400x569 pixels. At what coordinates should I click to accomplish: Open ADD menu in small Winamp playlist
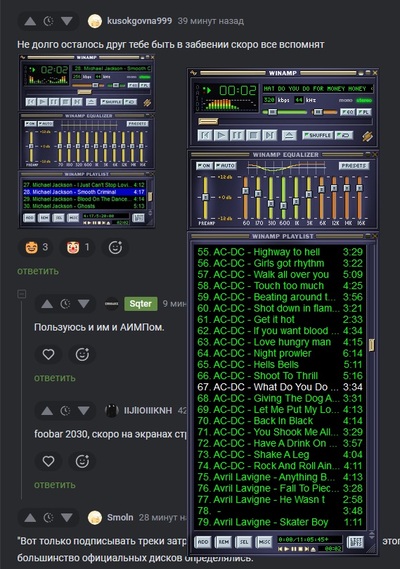click(29, 218)
